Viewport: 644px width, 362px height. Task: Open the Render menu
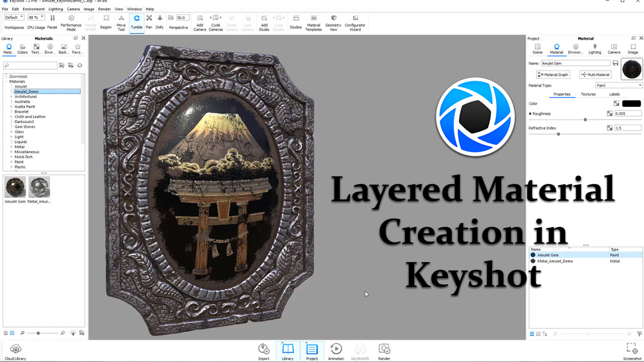[x=104, y=9]
